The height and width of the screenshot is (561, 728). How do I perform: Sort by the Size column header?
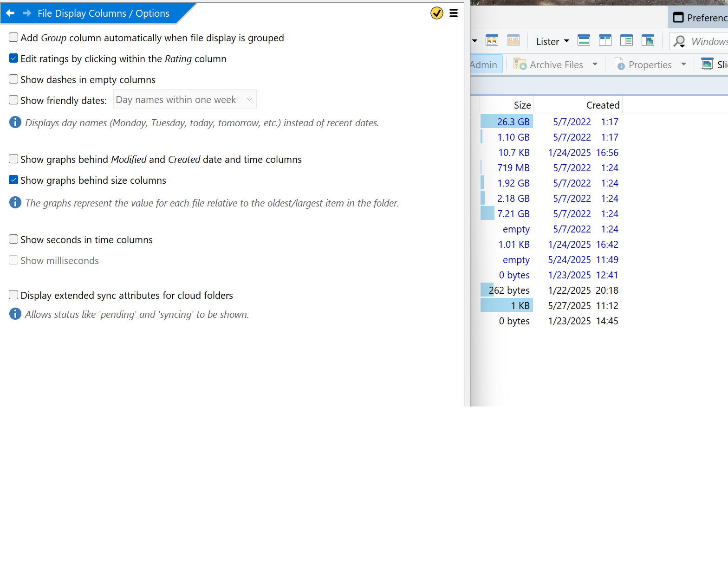(x=507, y=105)
